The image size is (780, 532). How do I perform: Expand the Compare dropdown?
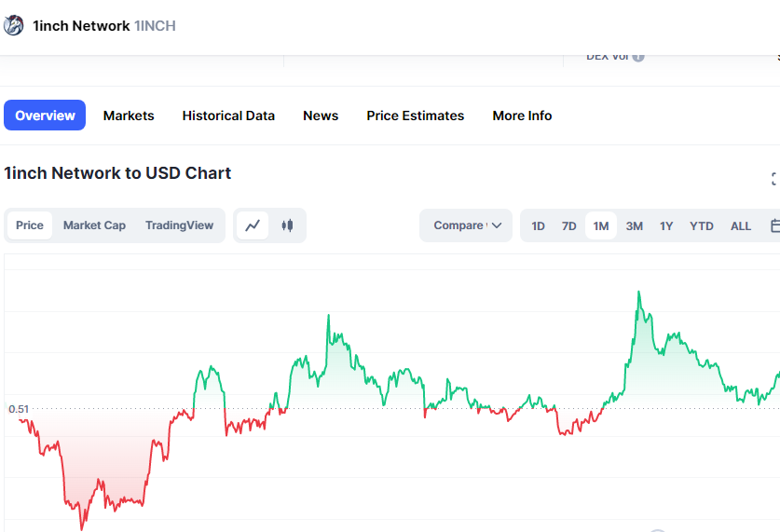466,225
